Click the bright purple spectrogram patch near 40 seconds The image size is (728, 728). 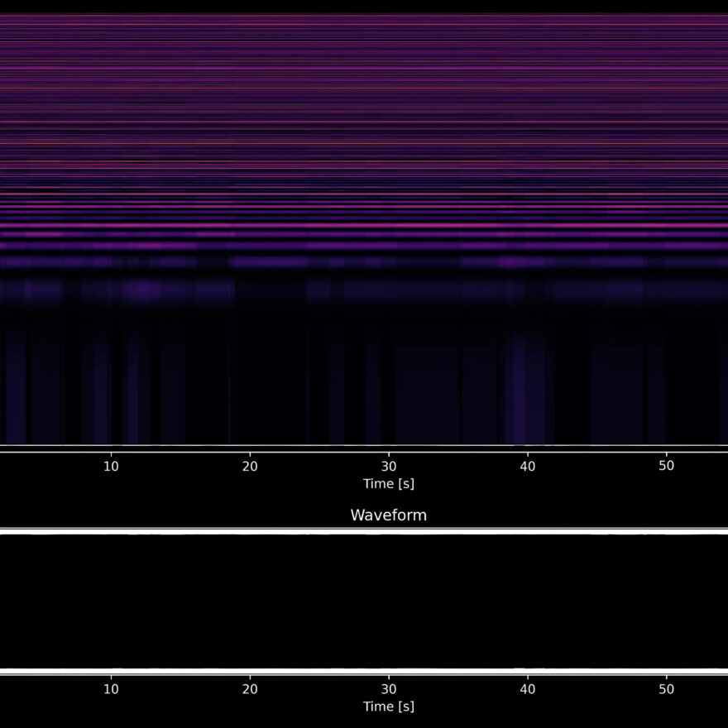coord(515,261)
